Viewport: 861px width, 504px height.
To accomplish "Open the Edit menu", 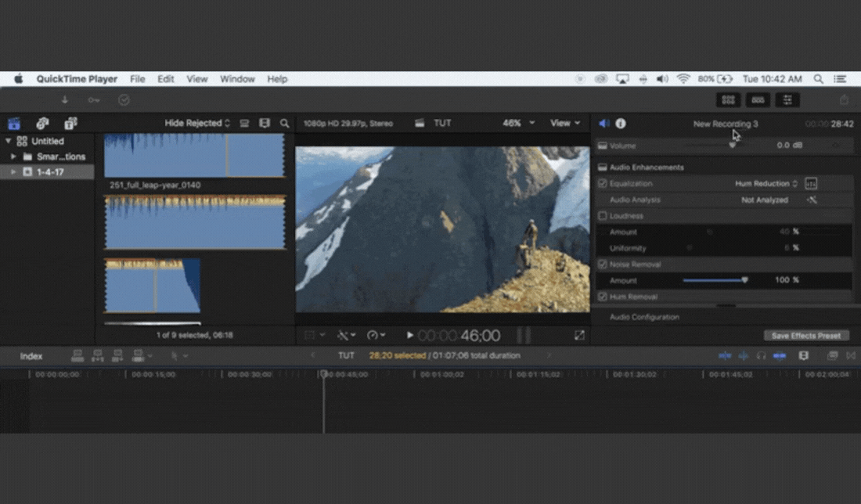I will pyautogui.click(x=166, y=79).
